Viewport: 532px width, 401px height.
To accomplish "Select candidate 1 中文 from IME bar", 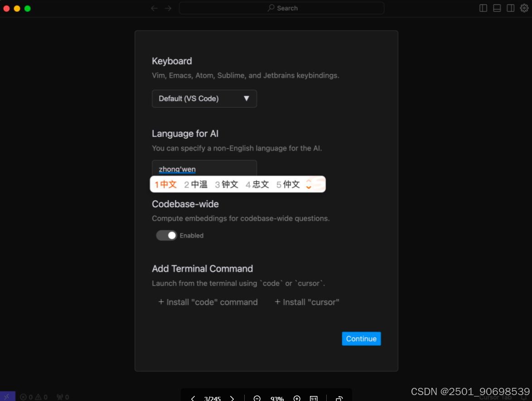I will pyautogui.click(x=165, y=184).
